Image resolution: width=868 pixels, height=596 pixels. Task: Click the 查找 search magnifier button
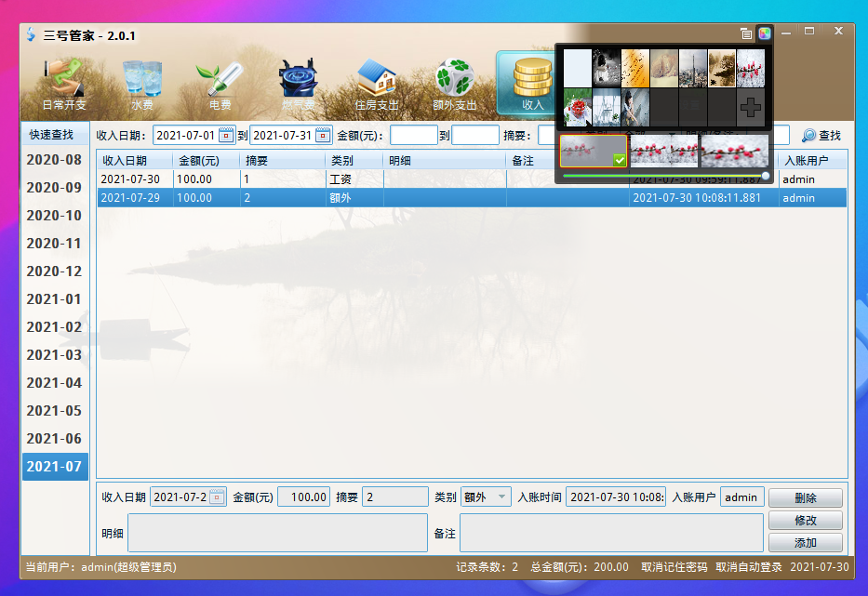click(x=821, y=135)
